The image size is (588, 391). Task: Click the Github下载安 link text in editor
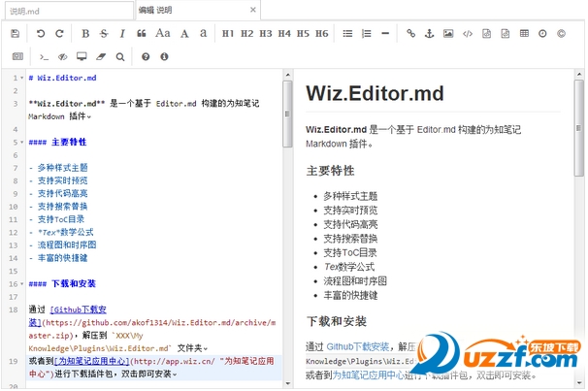tap(78, 310)
